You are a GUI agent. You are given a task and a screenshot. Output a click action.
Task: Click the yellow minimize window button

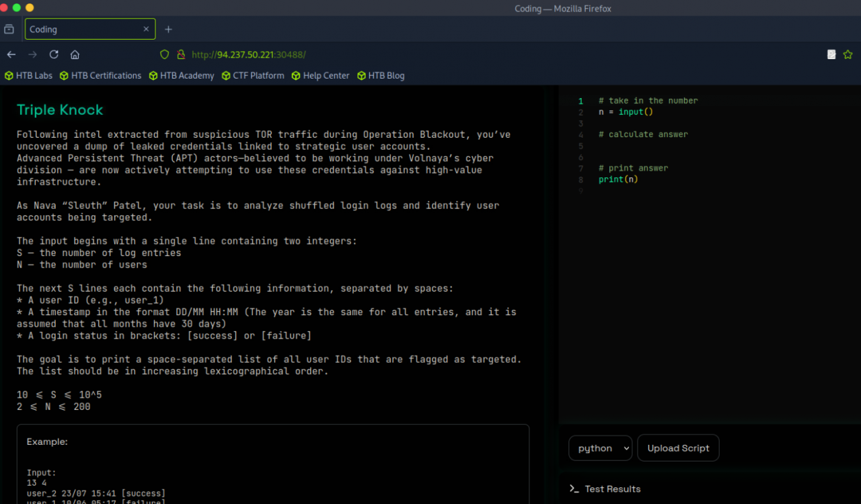click(30, 7)
